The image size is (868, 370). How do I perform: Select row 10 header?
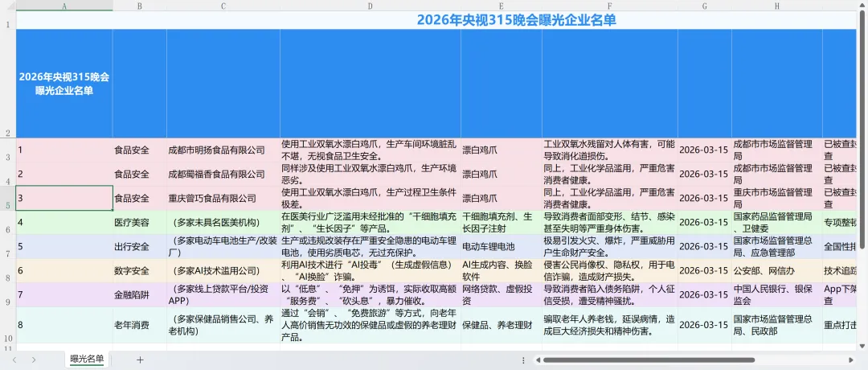click(8, 325)
